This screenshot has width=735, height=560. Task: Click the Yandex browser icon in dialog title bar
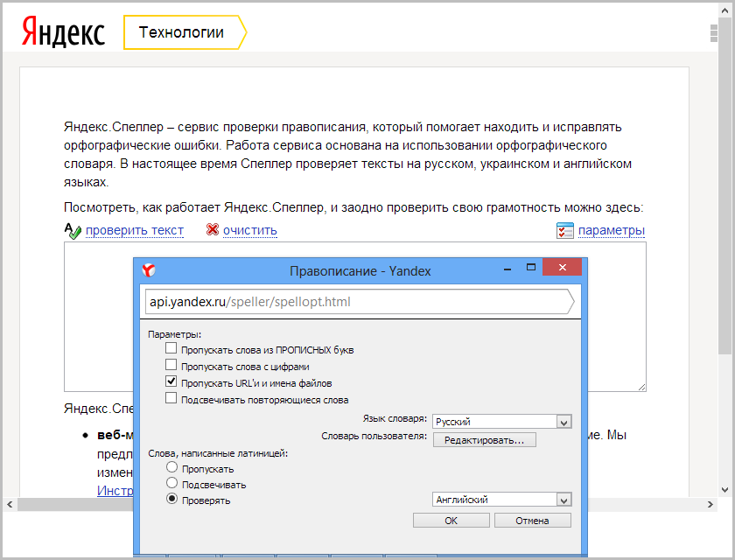tap(149, 269)
